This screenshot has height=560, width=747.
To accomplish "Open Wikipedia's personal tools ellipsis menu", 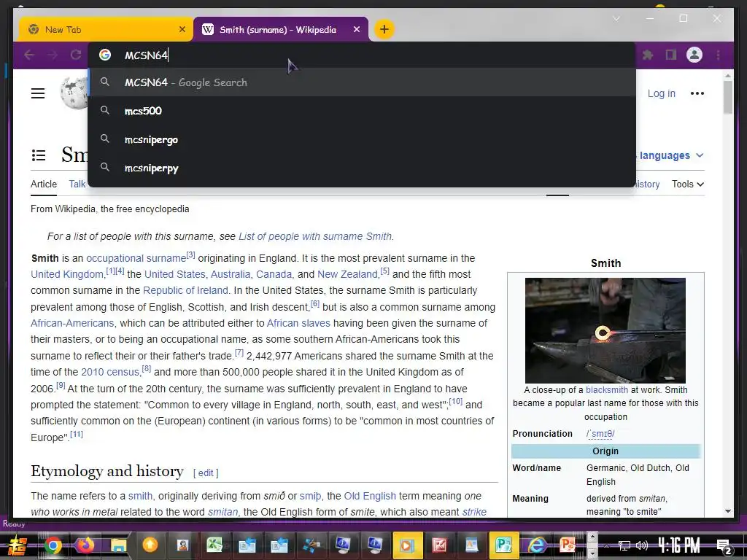I will coord(697,93).
